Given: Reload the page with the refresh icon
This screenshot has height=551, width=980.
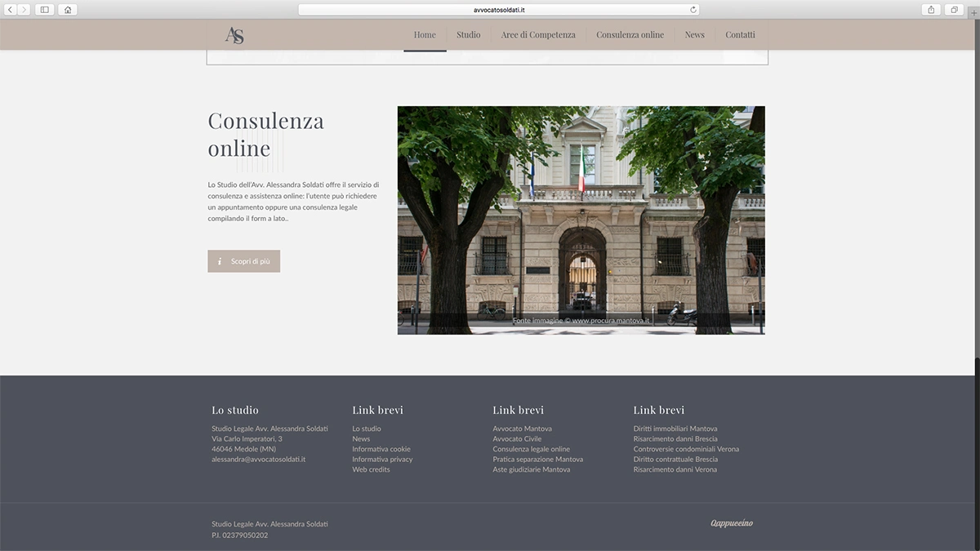Looking at the screenshot, I should click(x=693, y=10).
